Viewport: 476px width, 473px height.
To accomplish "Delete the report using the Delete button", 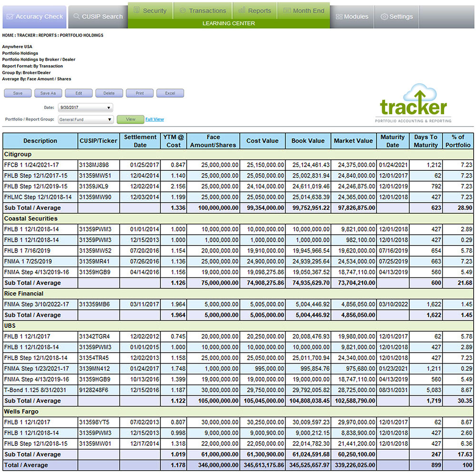I will [109, 93].
